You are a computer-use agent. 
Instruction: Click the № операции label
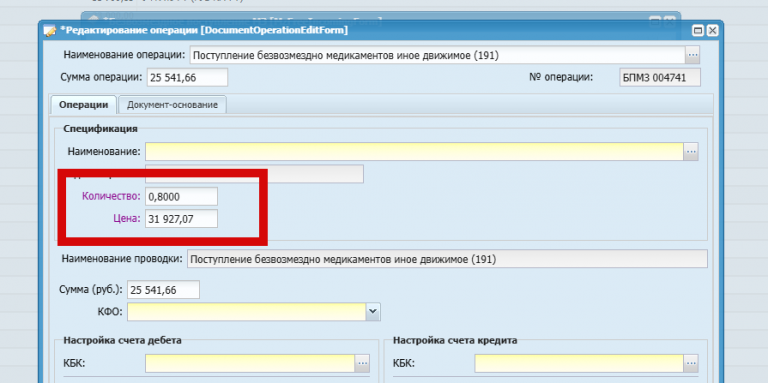click(561, 77)
